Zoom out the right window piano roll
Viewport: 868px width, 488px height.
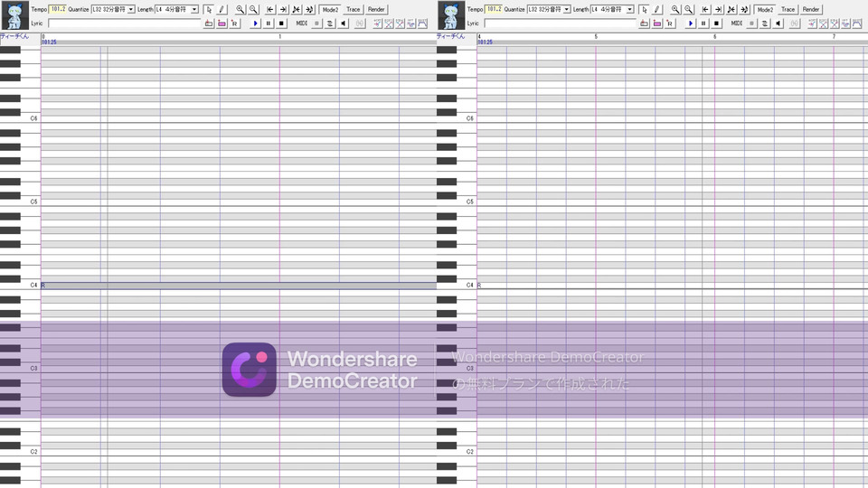688,9
